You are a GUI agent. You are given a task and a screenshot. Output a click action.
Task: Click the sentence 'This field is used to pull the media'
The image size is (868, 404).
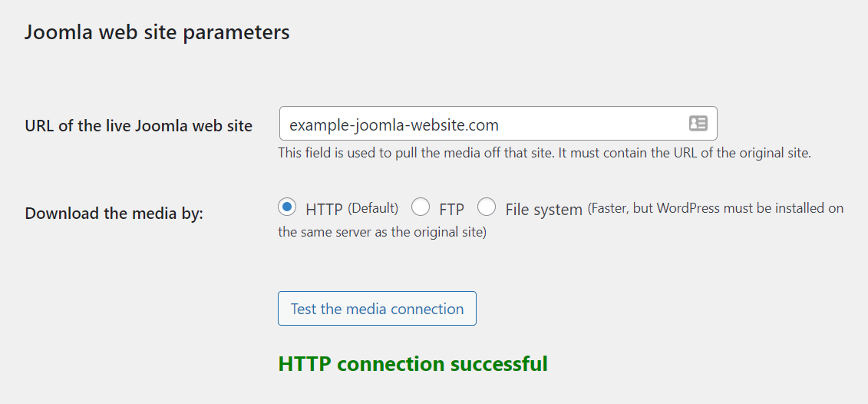coord(414,153)
